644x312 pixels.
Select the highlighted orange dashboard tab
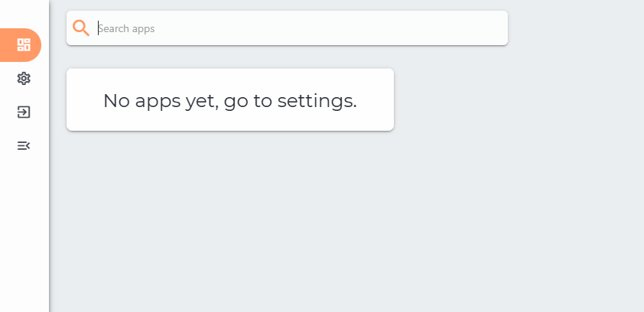(21, 45)
